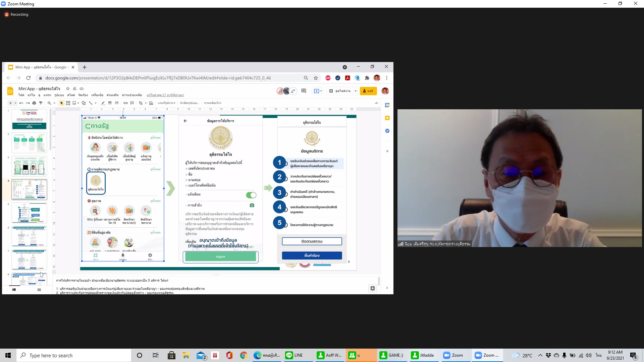Image resolution: width=644 pixels, height=362 pixels.
Task: Select slide 5 thumbnail in filmstrip
Action: pos(29,213)
